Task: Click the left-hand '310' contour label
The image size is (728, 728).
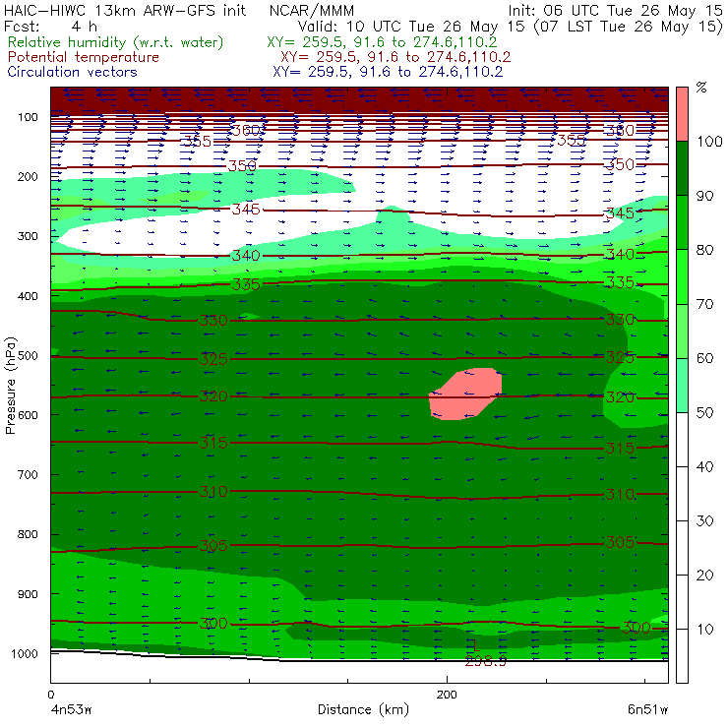Action: [213, 491]
